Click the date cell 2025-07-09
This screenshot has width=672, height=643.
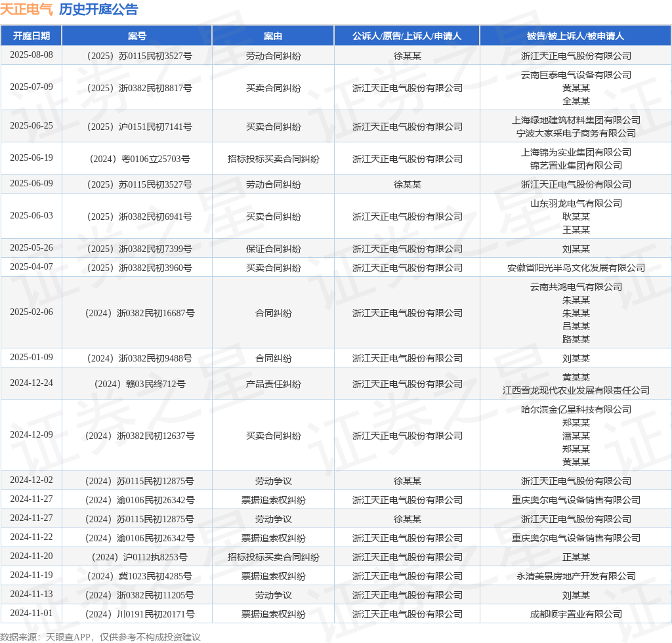pos(31,87)
